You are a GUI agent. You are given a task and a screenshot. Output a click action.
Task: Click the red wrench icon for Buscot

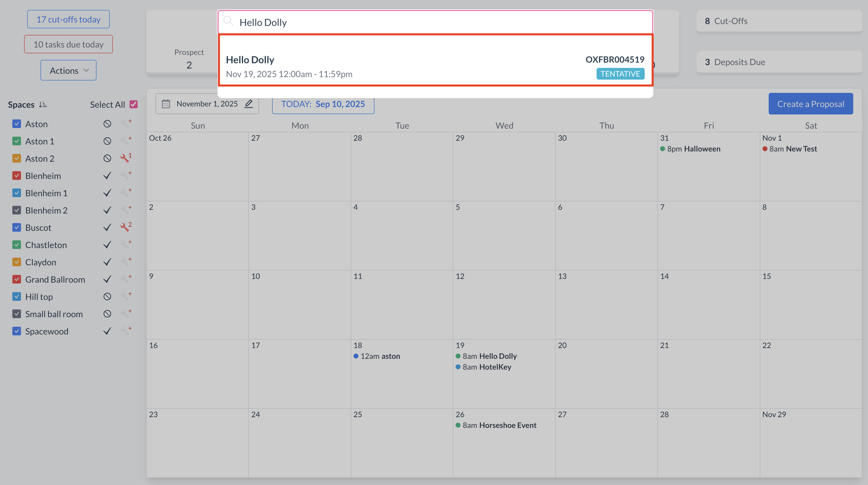[x=125, y=227]
